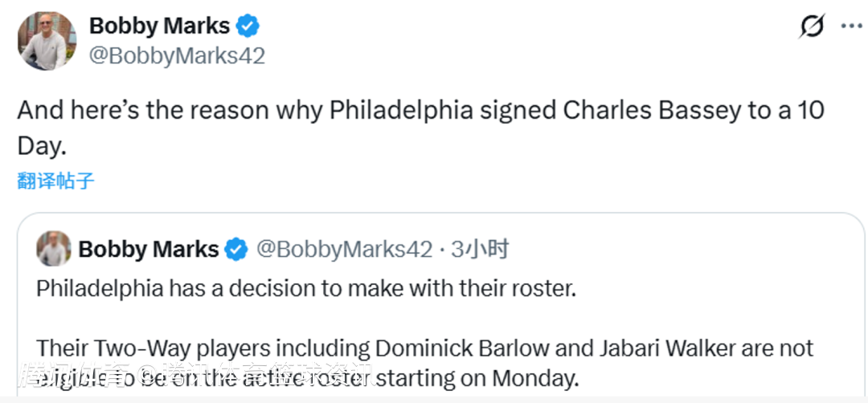The width and height of the screenshot is (868, 403).
Task: Open the @BobbyMarks42 handle below the header name
Action: coord(177,55)
